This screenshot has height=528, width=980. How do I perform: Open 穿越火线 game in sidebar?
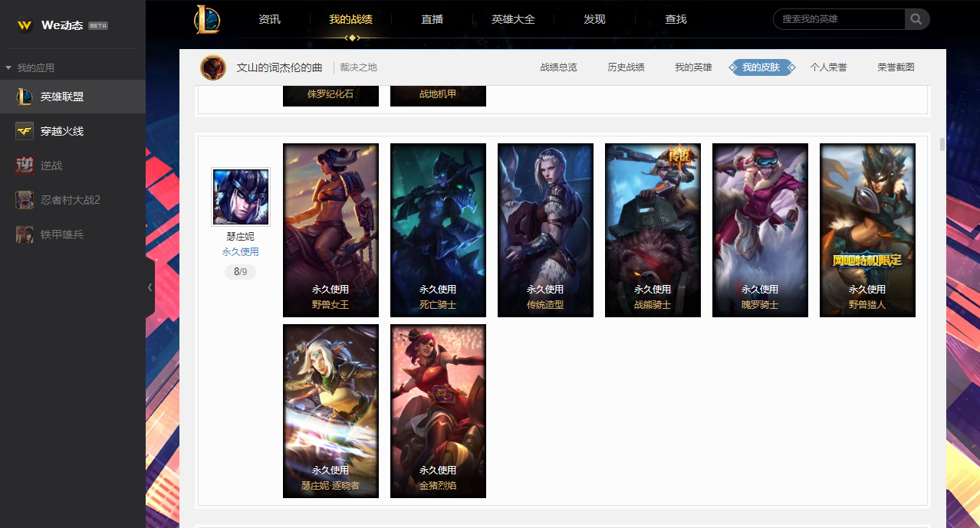click(73, 131)
